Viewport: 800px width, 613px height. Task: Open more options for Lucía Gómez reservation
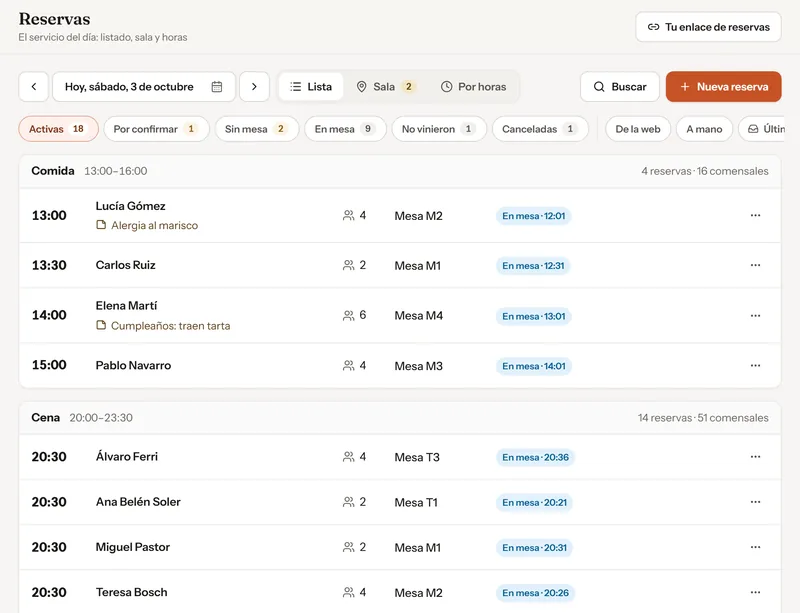755,215
